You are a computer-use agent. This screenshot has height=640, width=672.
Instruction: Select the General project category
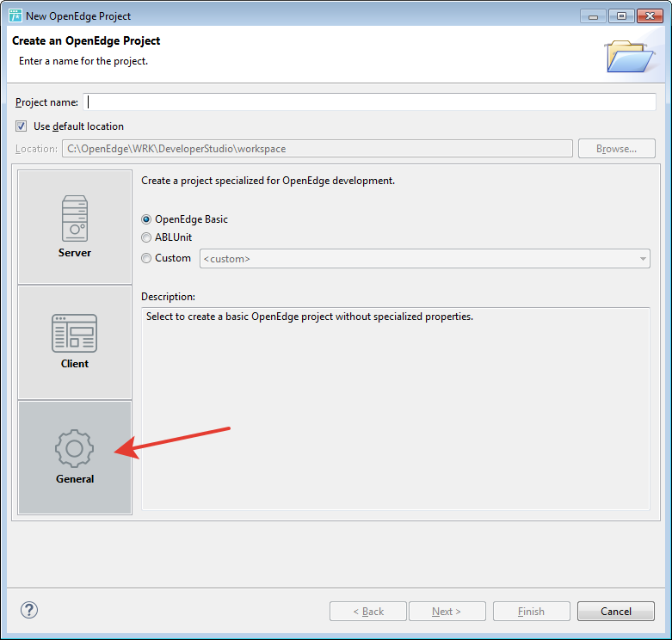75,458
